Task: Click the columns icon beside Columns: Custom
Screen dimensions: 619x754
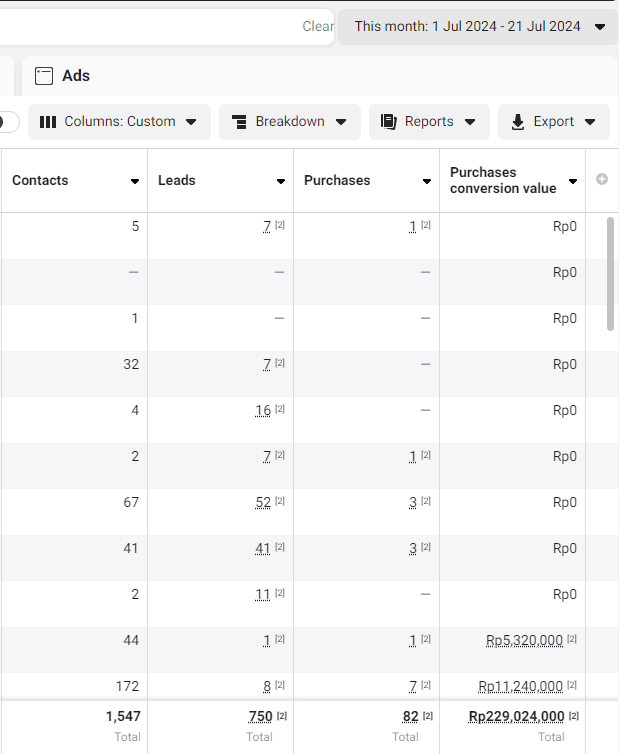Action: (48, 122)
